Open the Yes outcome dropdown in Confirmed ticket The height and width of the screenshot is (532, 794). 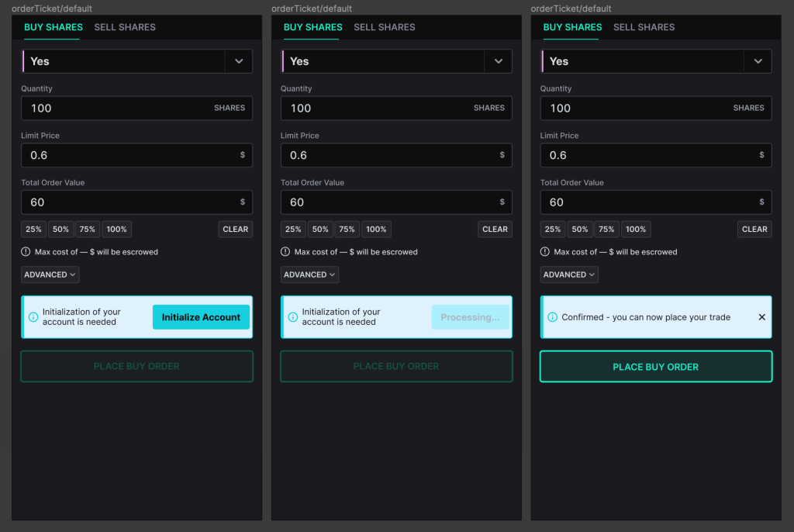pyautogui.click(x=656, y=61)
